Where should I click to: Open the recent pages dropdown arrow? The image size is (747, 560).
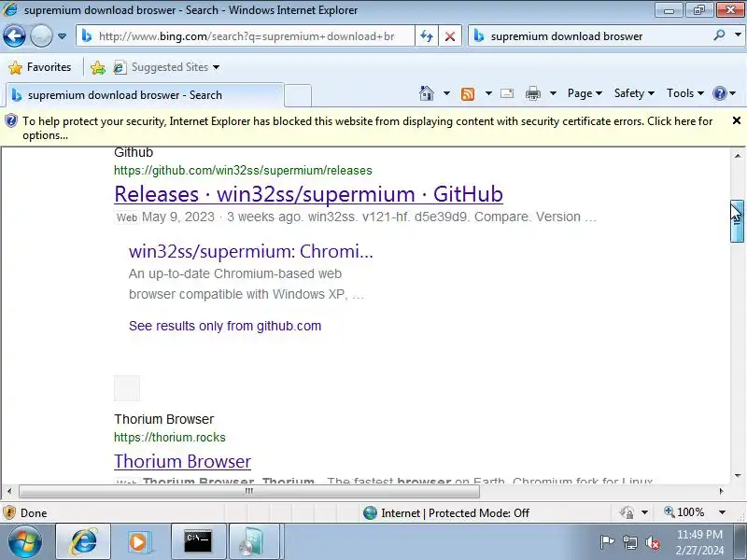point(62,36)
